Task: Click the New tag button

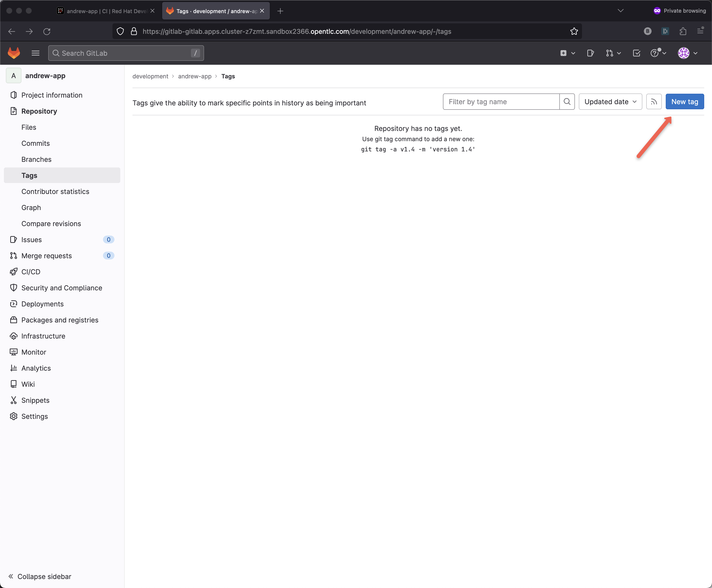Action: point(684,102)
